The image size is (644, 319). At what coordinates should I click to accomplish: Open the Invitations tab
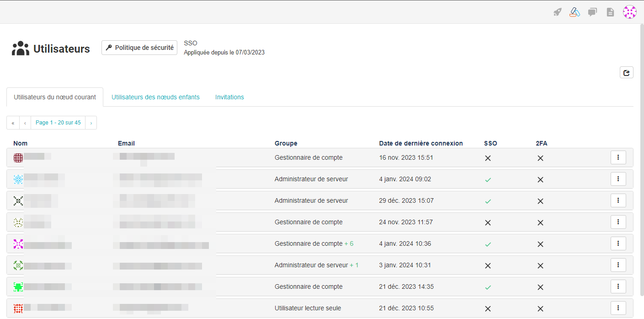[229, 97]
